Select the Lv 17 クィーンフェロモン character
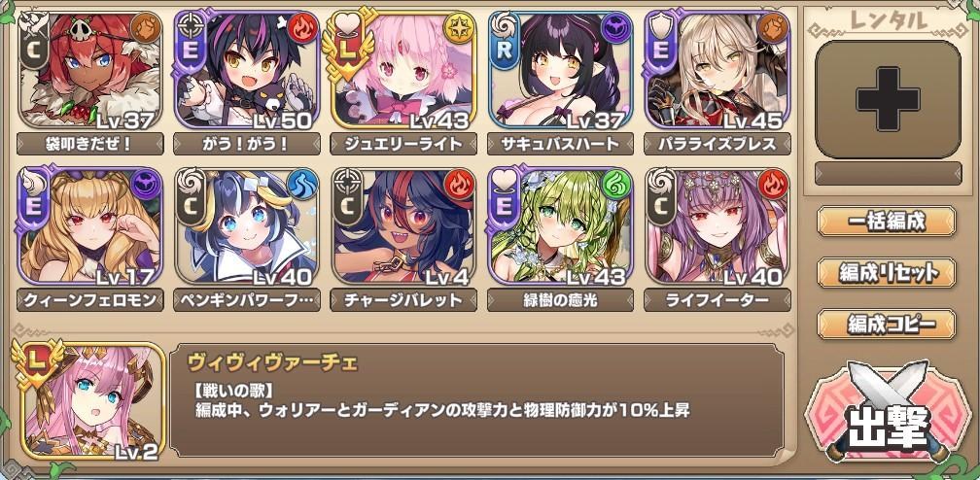The height and width of the screenshot is (480, 980). [90, 226]
